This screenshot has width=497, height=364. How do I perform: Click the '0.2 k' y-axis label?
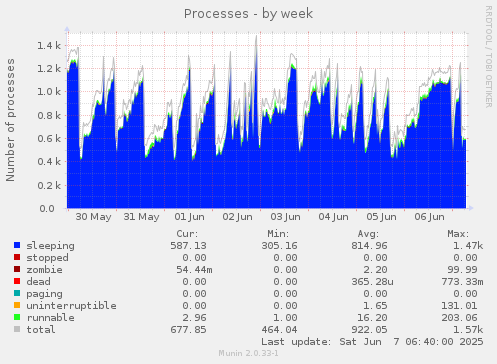pyautogui.click(x=49, y=185)
